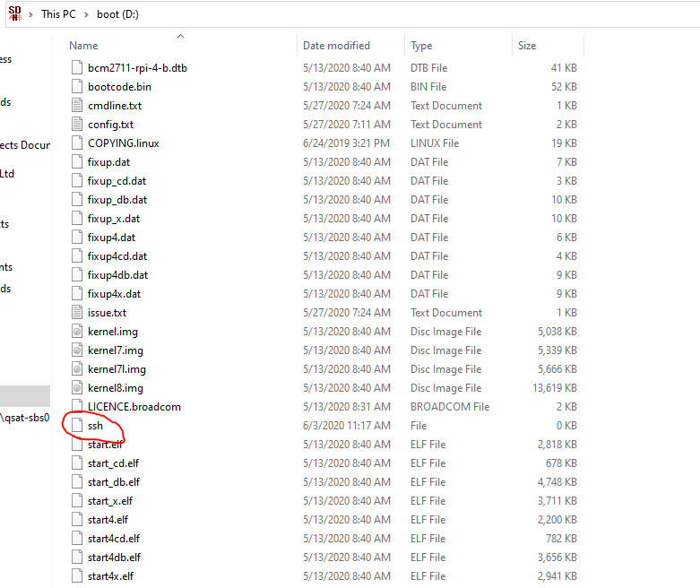Open This PC breadcrumb

click(x=58, y=14)
